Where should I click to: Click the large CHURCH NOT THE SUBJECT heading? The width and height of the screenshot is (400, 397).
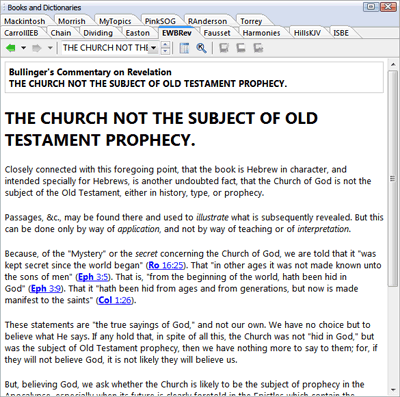161,129
